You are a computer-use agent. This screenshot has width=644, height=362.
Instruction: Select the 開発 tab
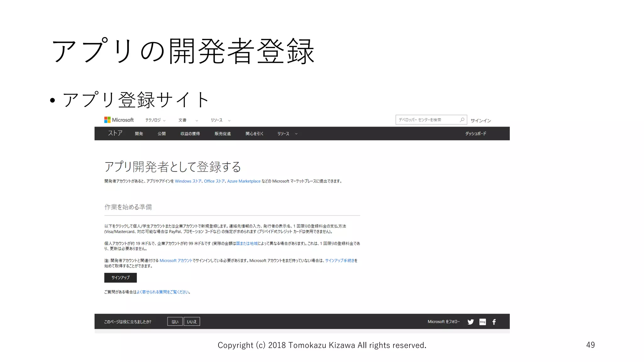139,134
